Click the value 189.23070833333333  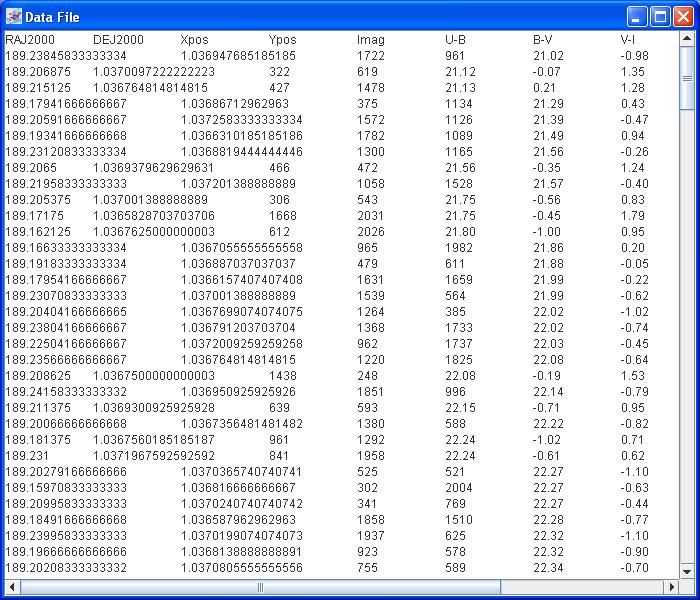[66, 297]
